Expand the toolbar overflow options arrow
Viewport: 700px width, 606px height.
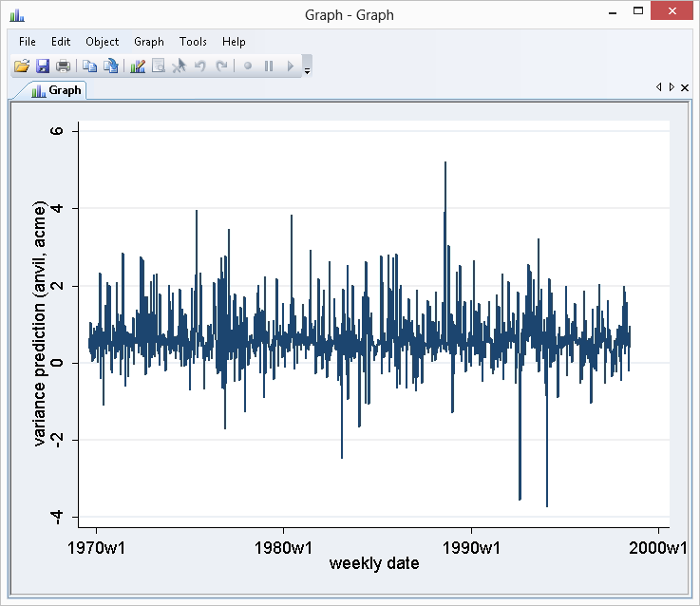307,69
